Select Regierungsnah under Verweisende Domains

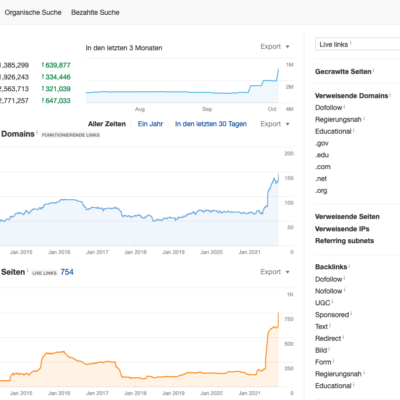coord(338,120)
